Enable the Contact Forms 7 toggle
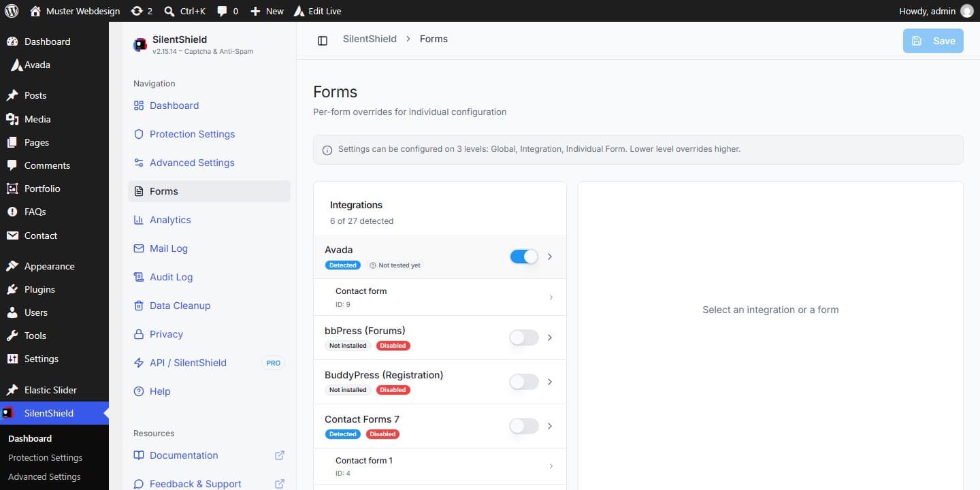 click(524, 426)
